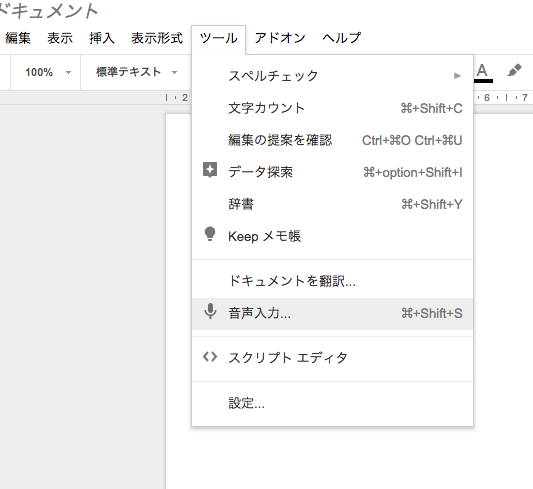Click the microphone icon beside 音声入力
This screenshot has width=533, height=489.
click(x=210, y=311)
